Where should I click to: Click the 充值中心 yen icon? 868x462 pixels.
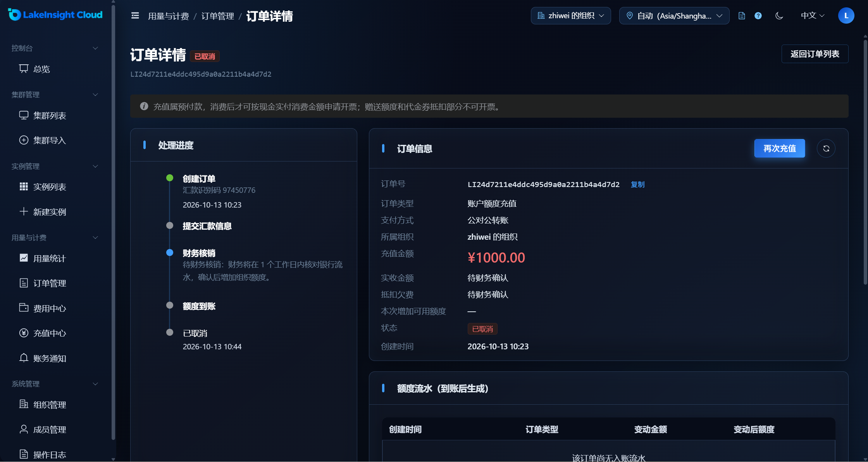(24, 333)
